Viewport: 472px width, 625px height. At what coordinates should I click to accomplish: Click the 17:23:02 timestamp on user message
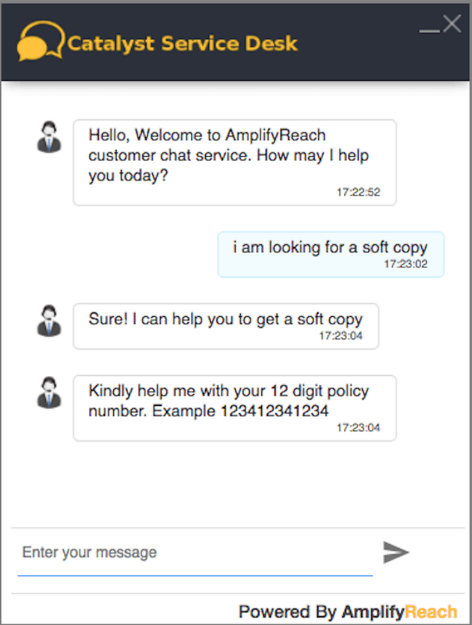pyautogui.click(x=406, y=264)
